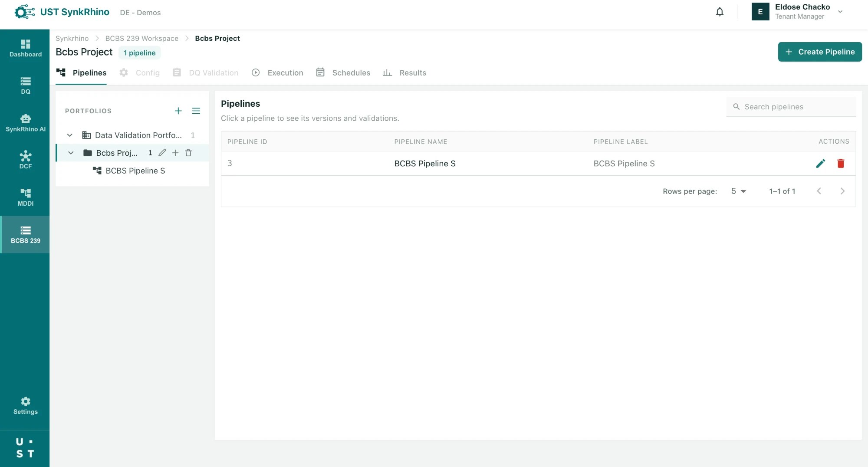Click the UST logo at sidebar bottom
This screenshot has height=467, width=868.
coord(25,448)
